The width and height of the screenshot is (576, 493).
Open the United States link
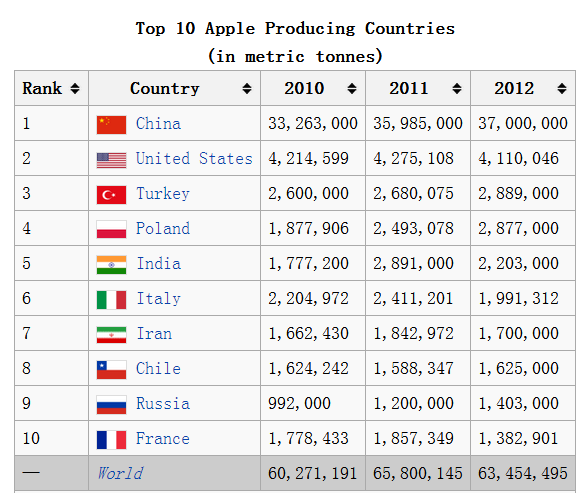[194, 159]
